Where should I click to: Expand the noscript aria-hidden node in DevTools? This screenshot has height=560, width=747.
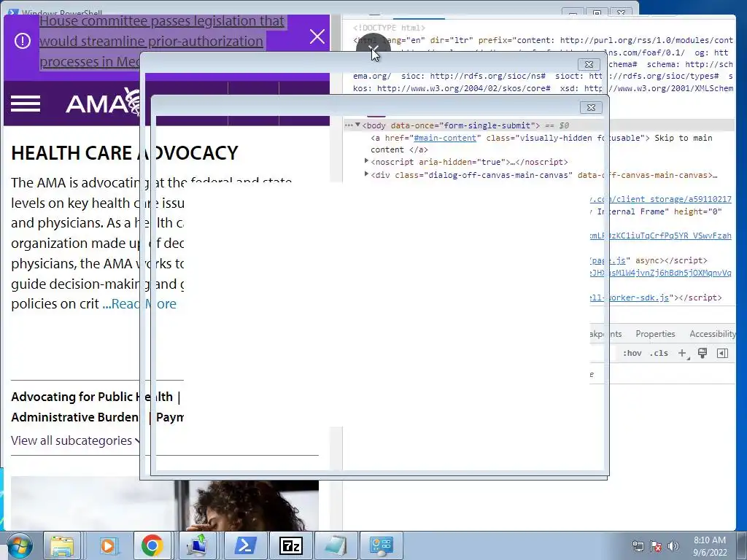click(366, 161)
